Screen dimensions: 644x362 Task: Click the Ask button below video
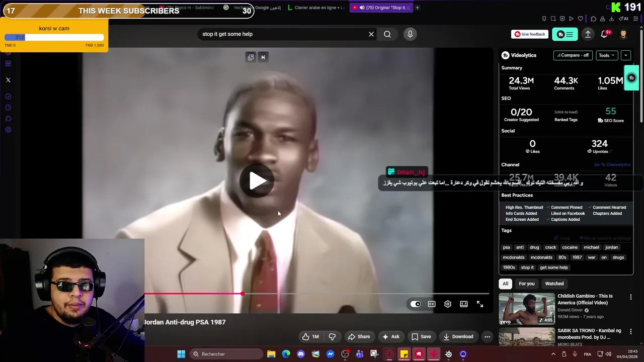coord(391,337)
